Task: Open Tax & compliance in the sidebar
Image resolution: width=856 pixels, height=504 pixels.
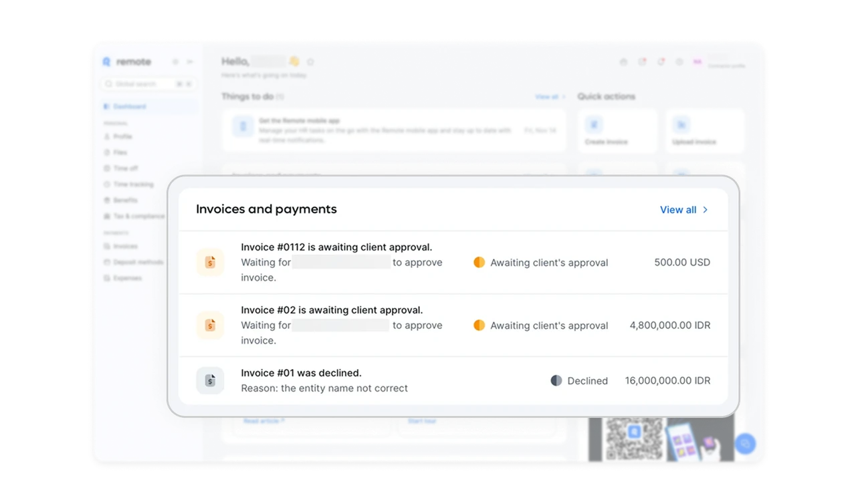Action: [x=134, y=217]
